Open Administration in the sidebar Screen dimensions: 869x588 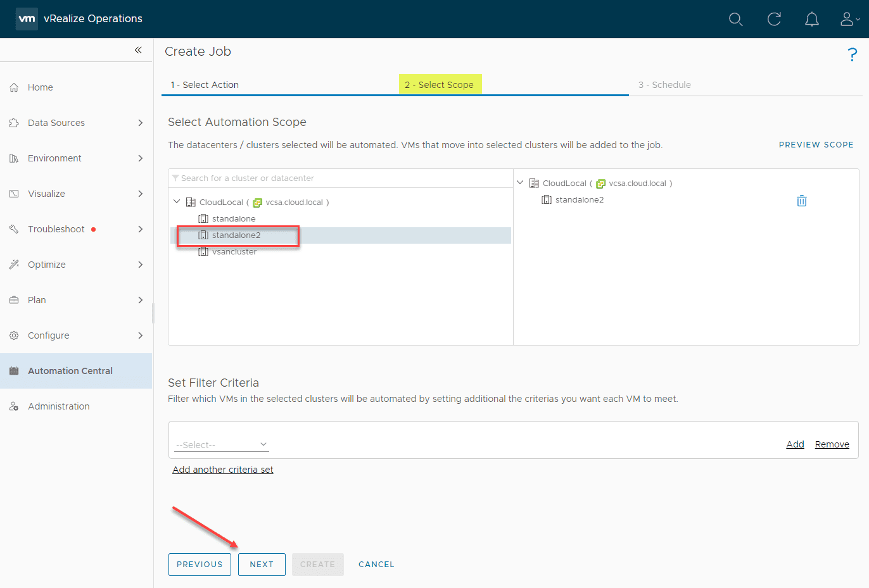76,406
